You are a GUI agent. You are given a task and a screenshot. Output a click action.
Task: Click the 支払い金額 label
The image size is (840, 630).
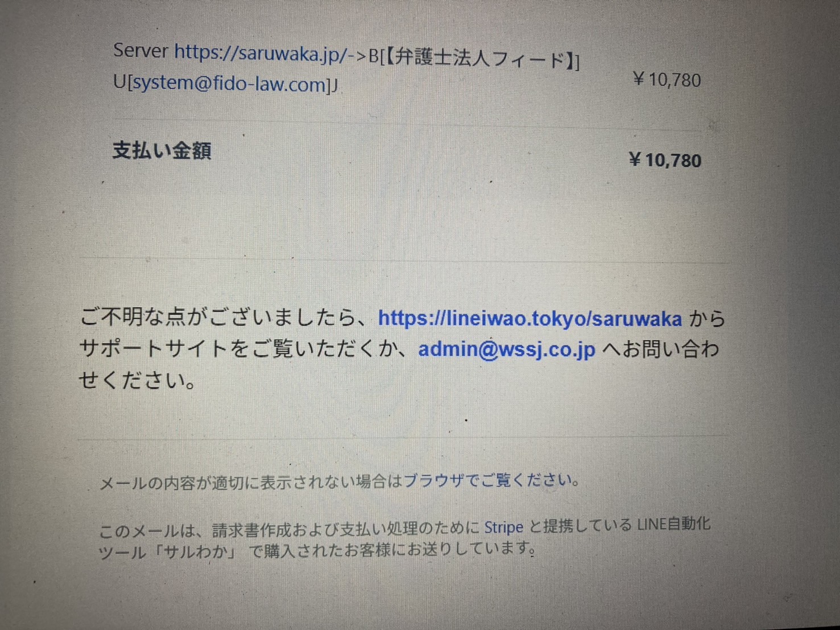point(162,151)
